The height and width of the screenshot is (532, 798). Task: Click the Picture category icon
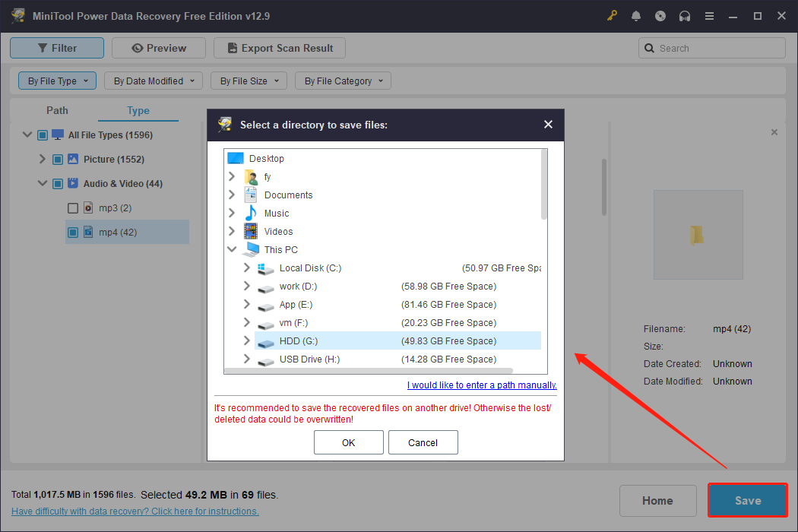pos(73,159)
